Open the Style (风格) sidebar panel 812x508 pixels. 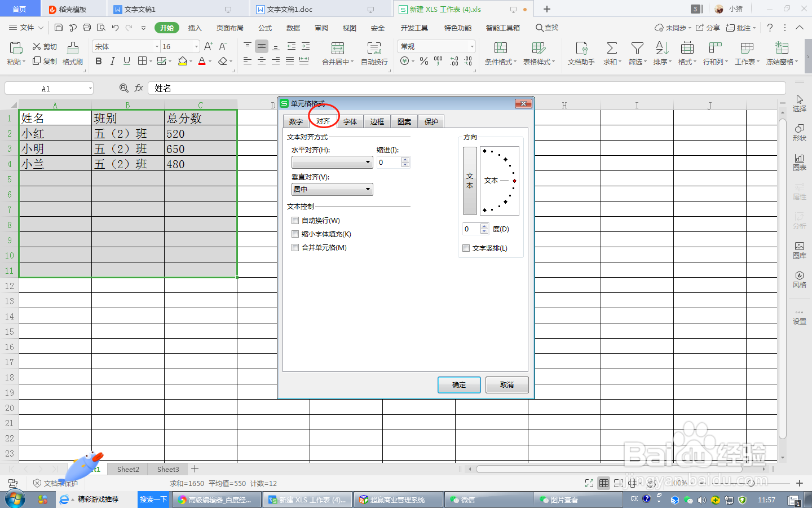(799, 279)
